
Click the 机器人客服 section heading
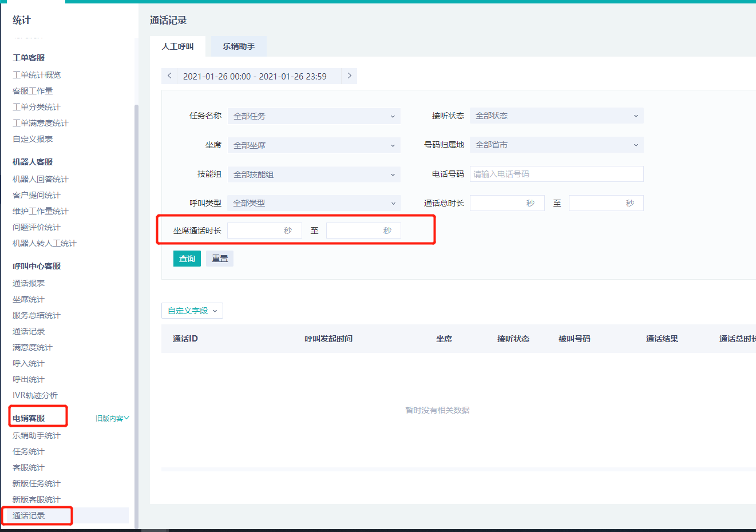click(33, 162)
